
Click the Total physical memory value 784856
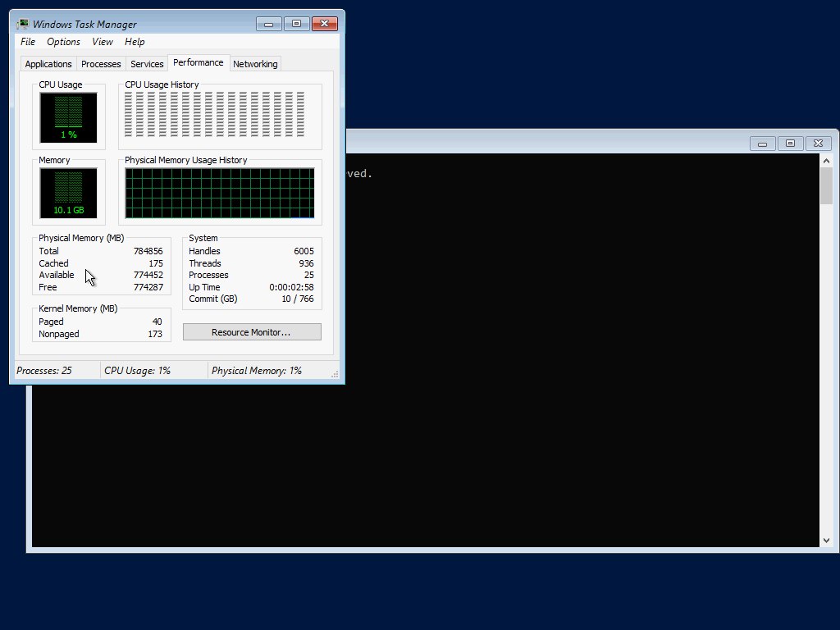point(148,251)
